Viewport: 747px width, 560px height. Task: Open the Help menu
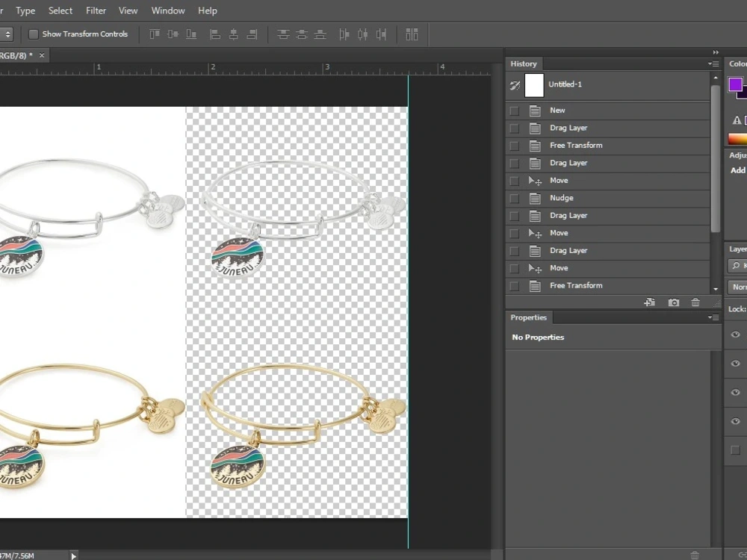[x=207, y=10]
